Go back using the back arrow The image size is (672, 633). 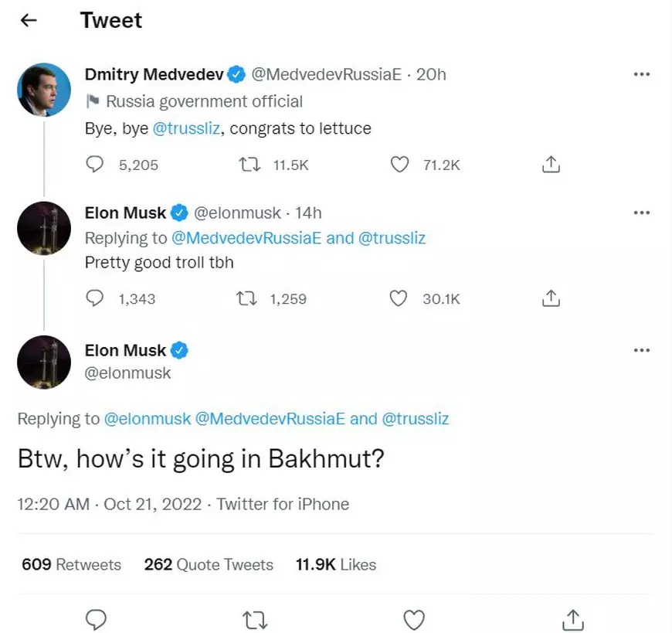[x=29, y=20]
